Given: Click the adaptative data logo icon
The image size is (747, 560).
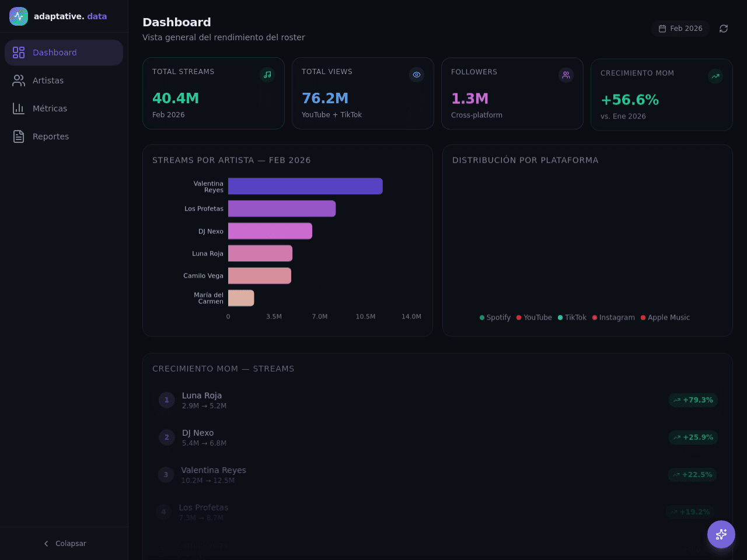Looking at the screenshot, I should pyautogui.click(x=19, y=16).
